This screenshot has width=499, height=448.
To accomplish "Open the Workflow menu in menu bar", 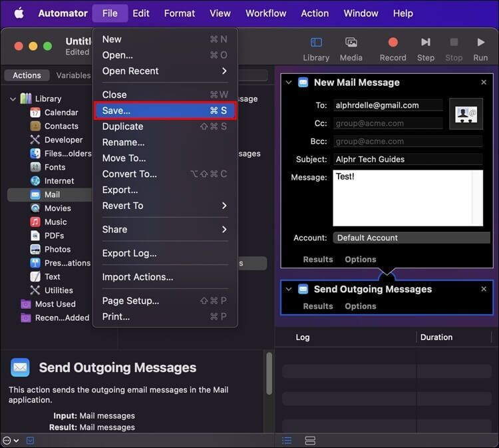I will [x=265, y=13].
